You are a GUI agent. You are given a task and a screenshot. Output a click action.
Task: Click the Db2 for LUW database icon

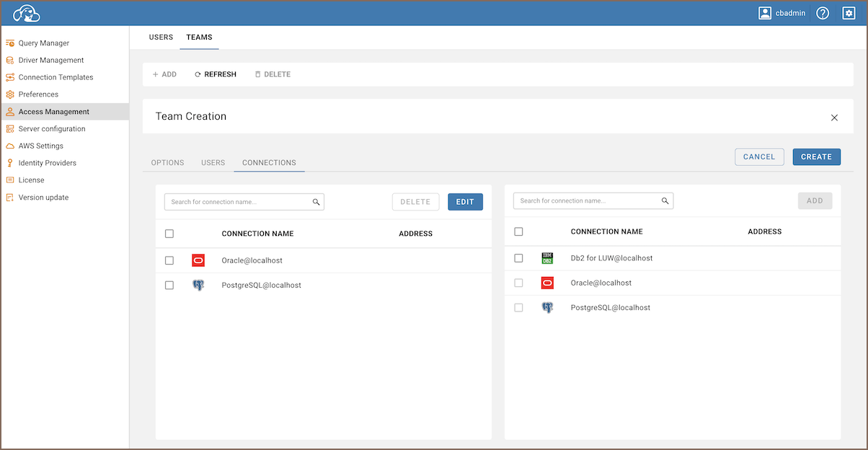[547, 258]
